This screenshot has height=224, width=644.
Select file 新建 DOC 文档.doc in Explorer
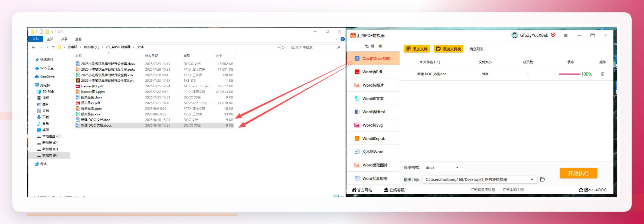pos(93,120)
